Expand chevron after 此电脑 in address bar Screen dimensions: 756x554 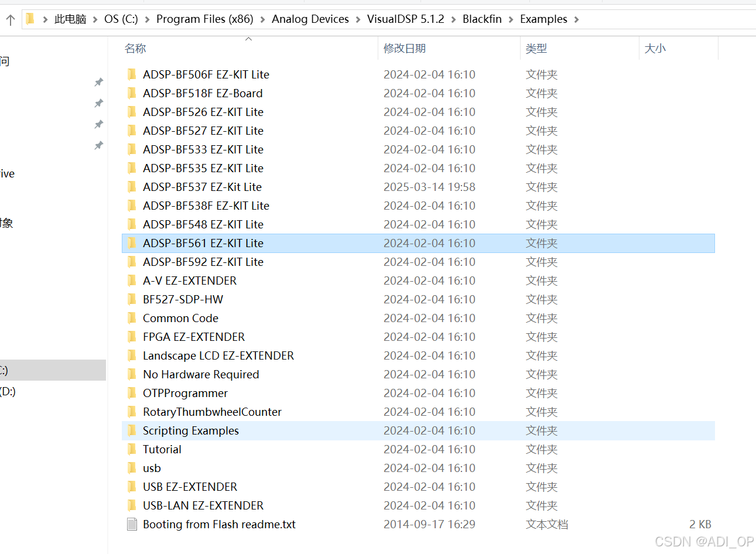[x=95, y=19]
